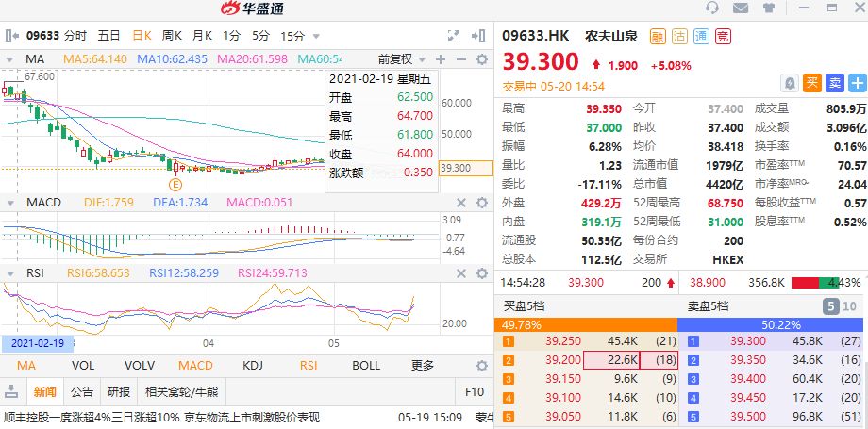868x429 pixels.
Task: Click the 卖 sell button
Action: pos(835,84)
